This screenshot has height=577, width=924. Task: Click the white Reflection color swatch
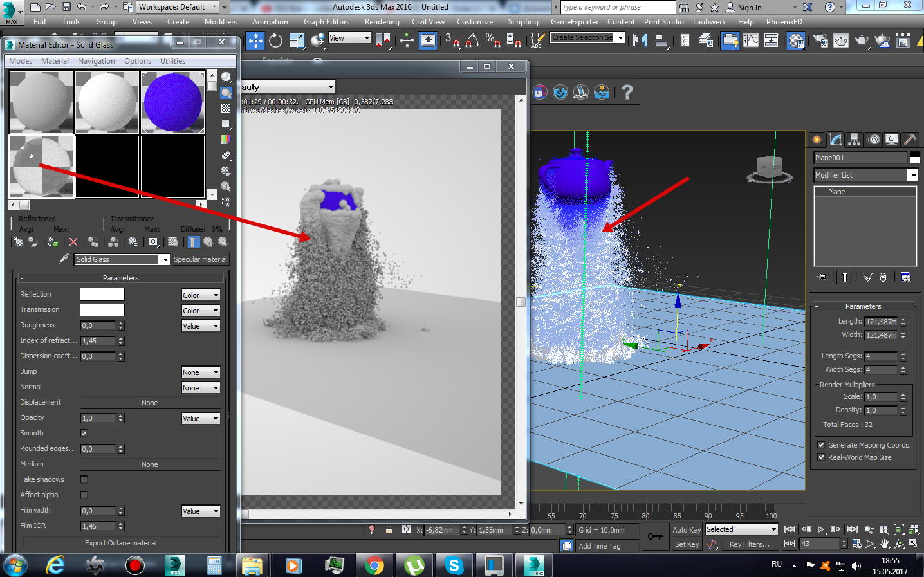tap(102, 294)
